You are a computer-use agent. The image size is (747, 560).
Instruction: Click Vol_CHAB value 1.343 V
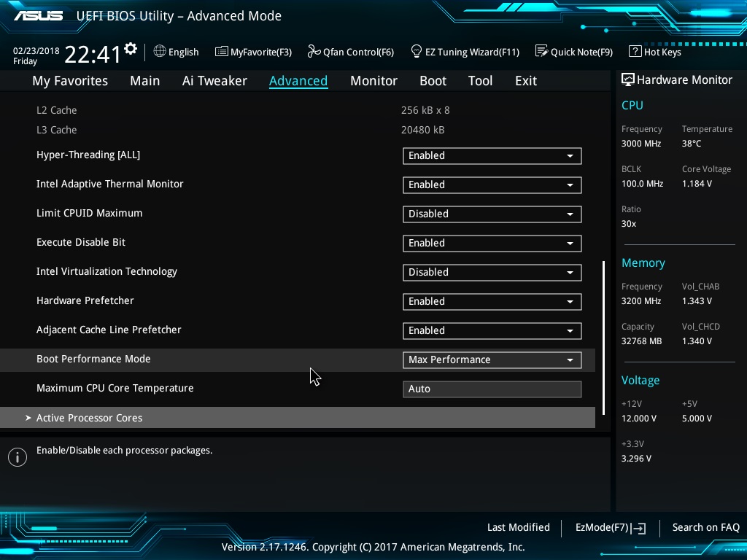[697, 301]
